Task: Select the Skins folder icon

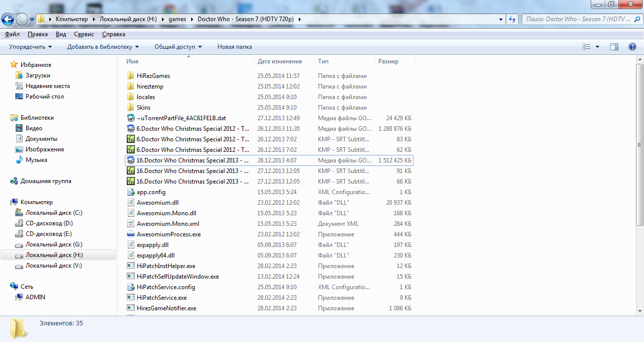Action: 131,108
